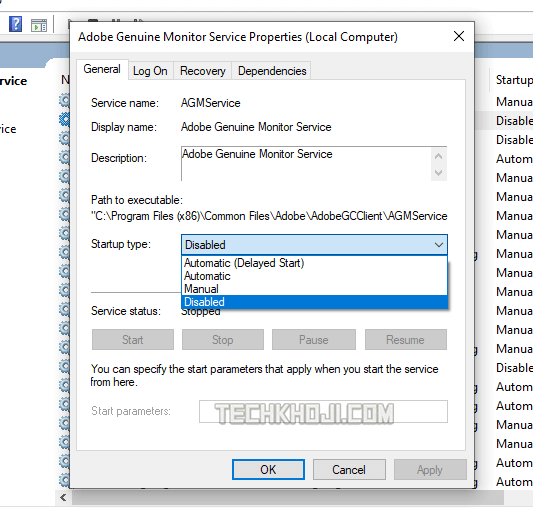
Task: Click the Start parameters input field
Action: click(x=323, y=411)
